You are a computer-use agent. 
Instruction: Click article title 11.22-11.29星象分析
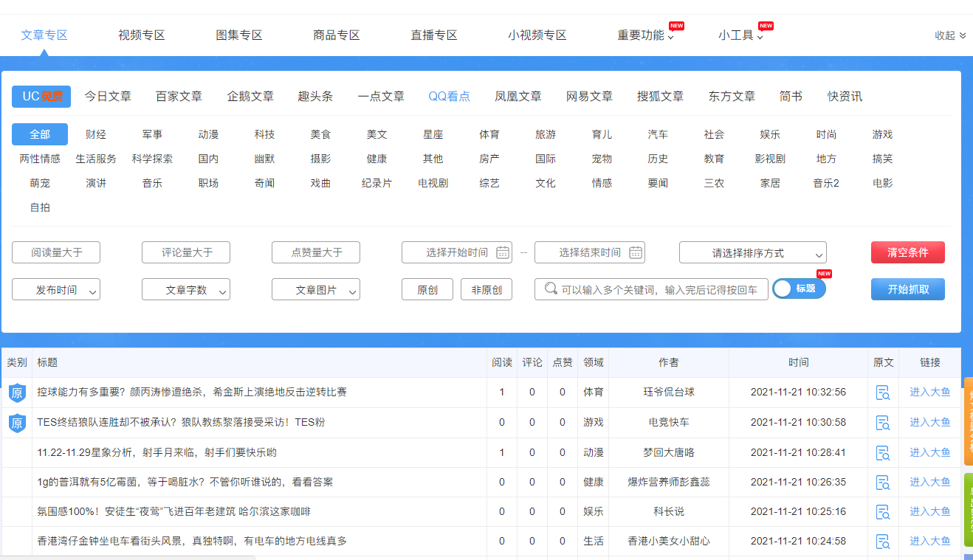[157, 452]
